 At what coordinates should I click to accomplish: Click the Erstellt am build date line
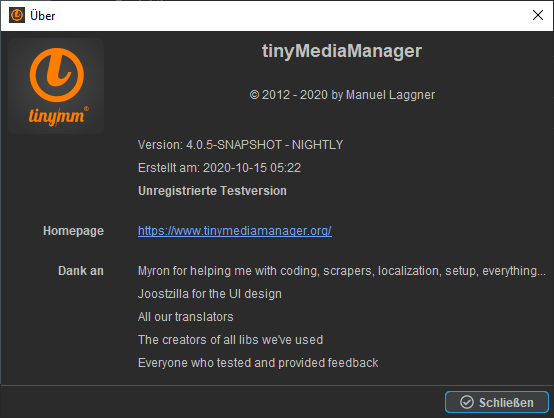point(219,168)
